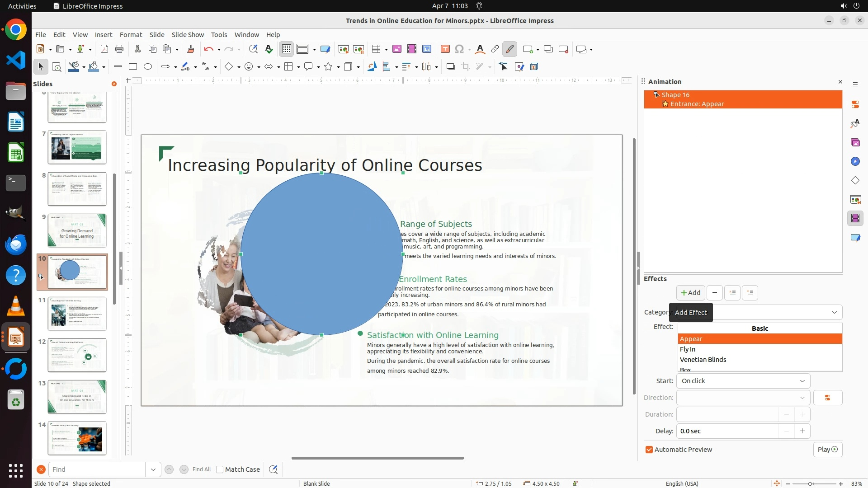Open the Navigator sidebar panel
Viewport: 868px width, 488px height.
(x=855, y=162)
